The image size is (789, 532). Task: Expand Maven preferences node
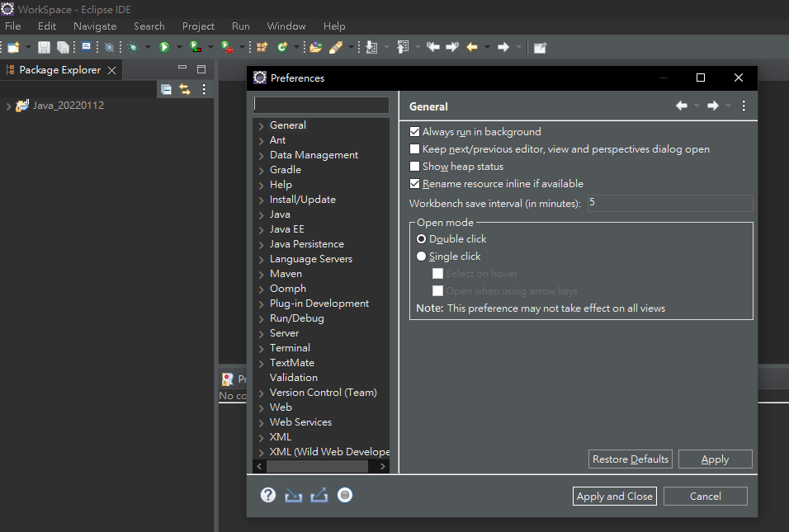click(261, 275)
